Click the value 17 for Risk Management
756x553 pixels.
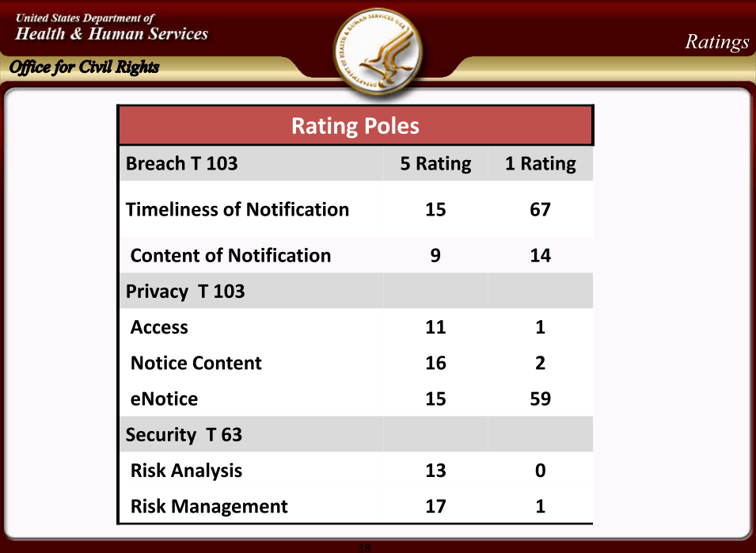pyautogui.click(x=436, y=506)
